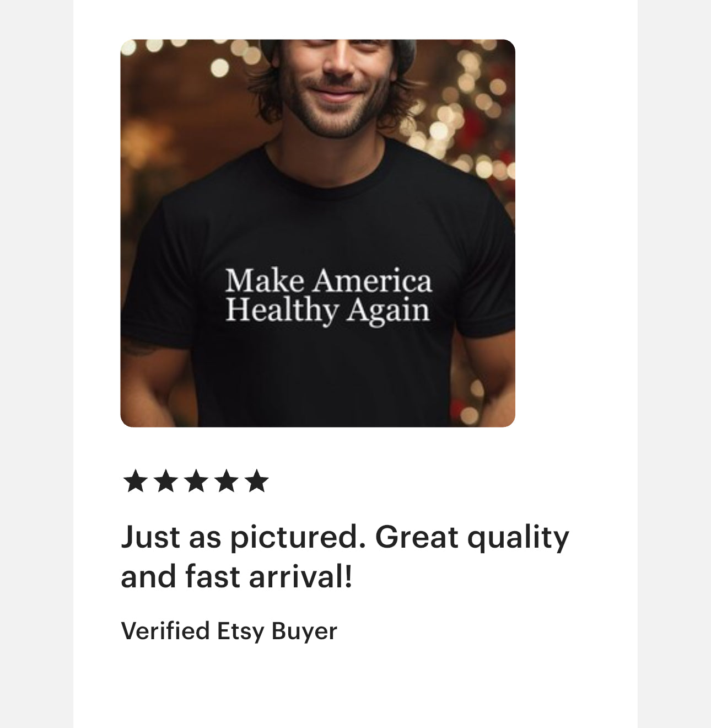711x728 pixels.
Task: Click the second rating star
Action: click(166, 481)
